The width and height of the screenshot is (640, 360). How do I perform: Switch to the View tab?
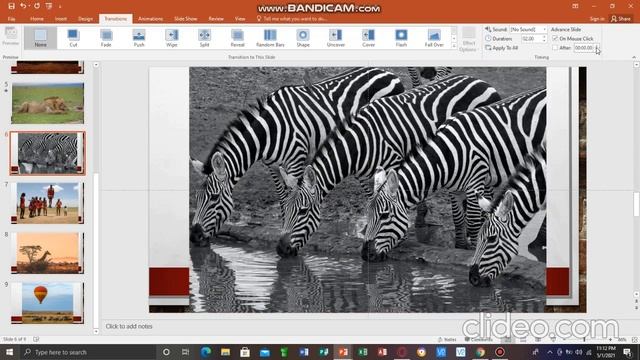pos(240,19)
